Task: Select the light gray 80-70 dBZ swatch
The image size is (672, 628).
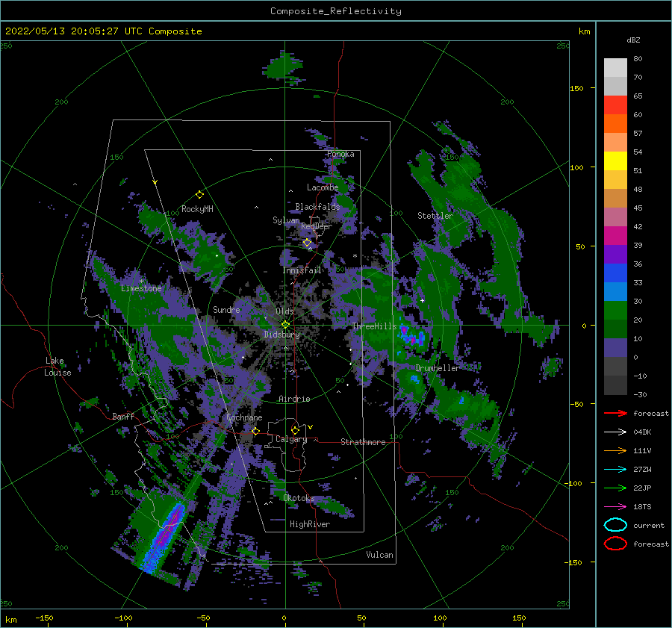Action: [x=615, y=68]
